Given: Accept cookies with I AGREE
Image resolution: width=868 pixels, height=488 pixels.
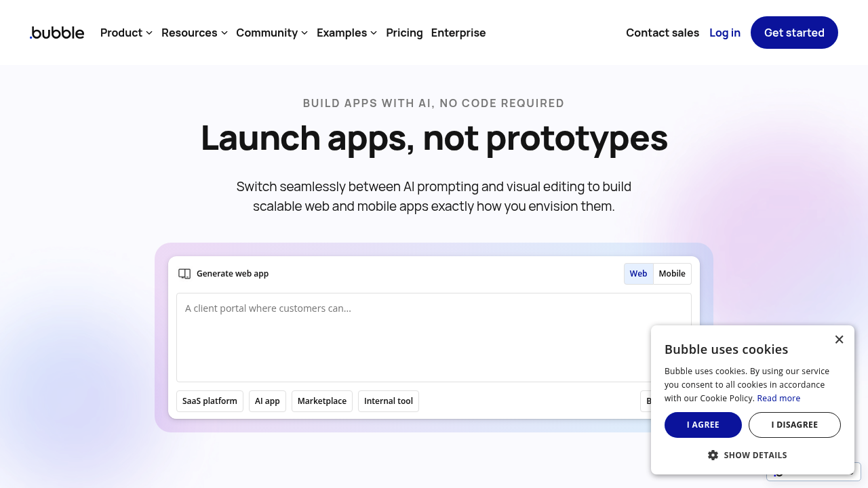Looking at the screenshot, I should [x=703, y=425].
